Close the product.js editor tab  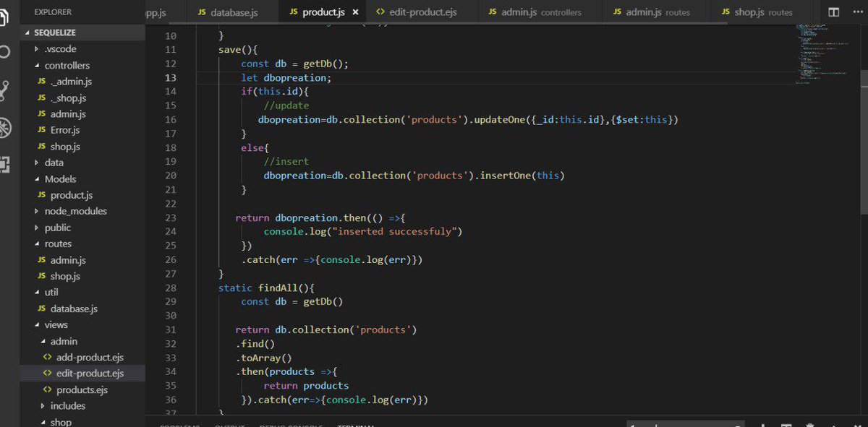tap(355, 12)
